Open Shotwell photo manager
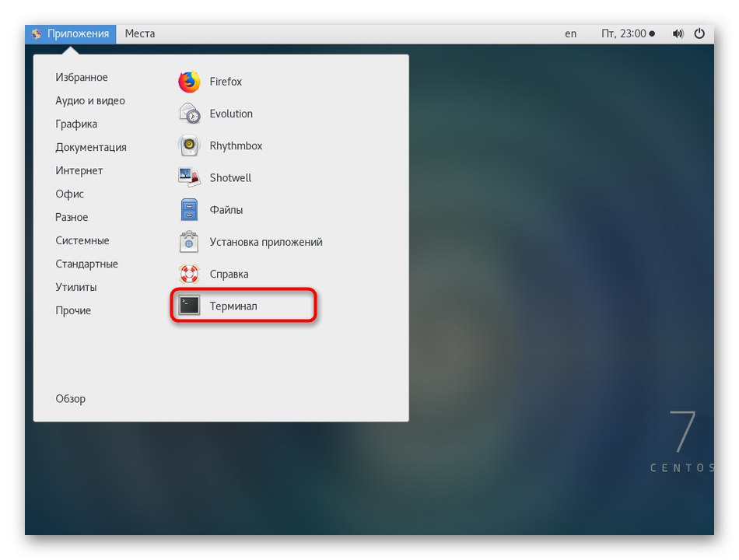 230,177
